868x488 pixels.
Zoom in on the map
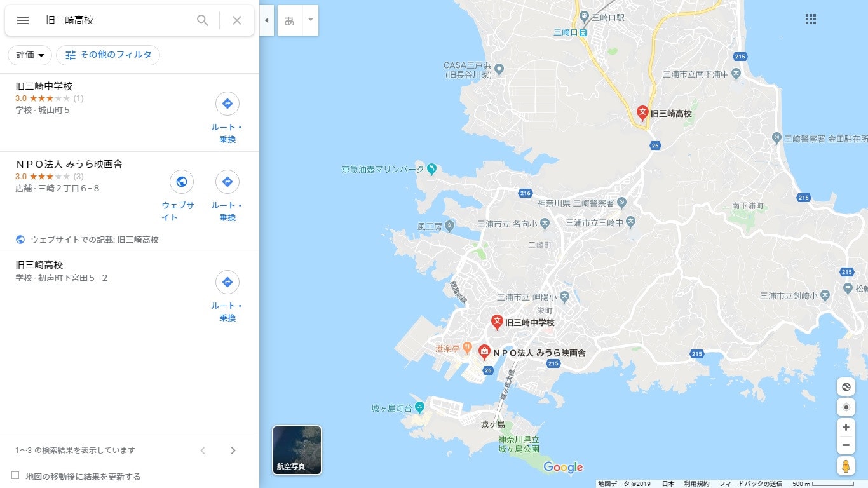(x=846, y=428)
